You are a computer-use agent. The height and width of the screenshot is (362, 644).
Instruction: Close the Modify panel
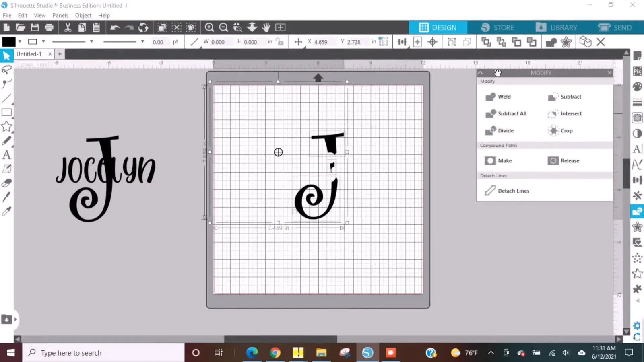tap(609, 73)
